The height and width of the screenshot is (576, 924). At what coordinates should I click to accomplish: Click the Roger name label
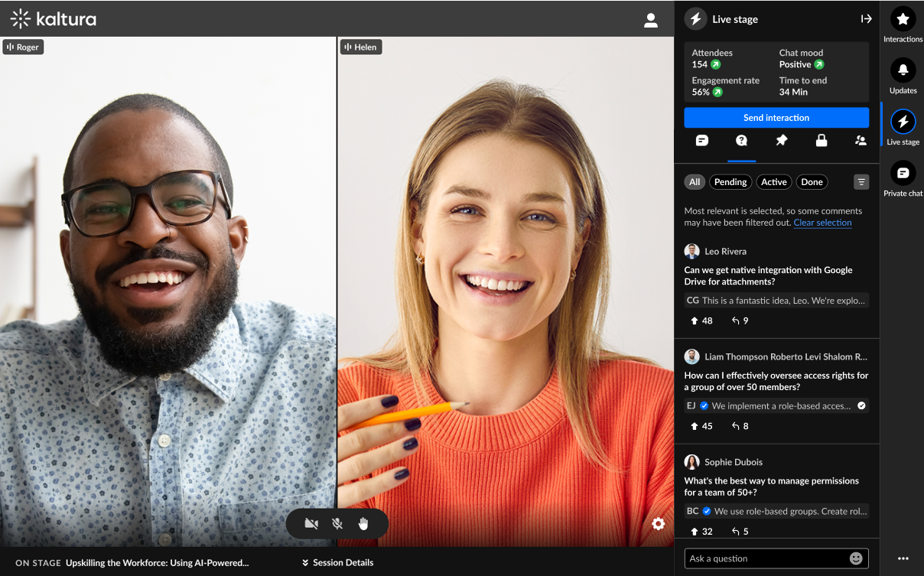pos(23,47)
